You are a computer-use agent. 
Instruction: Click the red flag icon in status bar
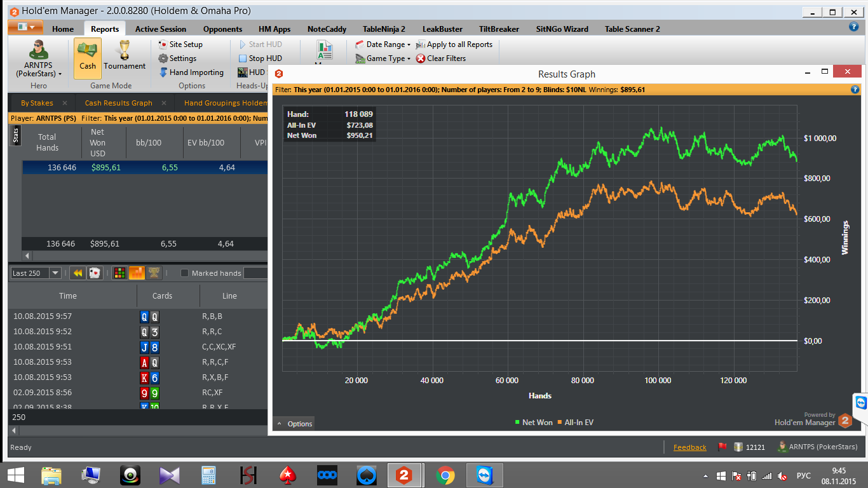coord(722,447)
